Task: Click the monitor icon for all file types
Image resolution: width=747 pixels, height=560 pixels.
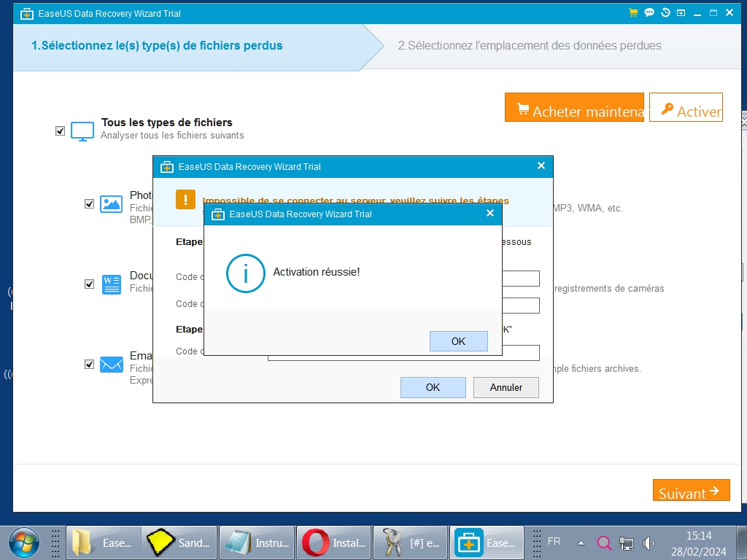Action: 82,131
